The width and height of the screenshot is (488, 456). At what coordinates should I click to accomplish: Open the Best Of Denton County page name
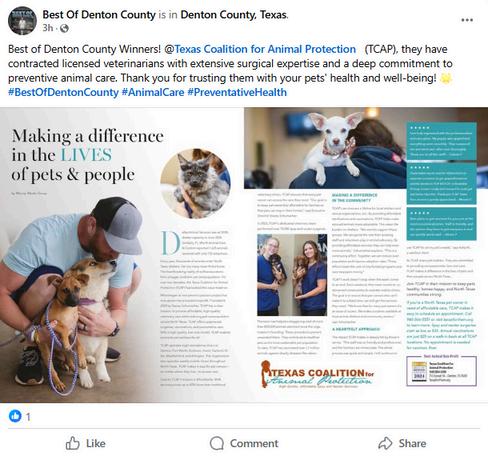(99, 15)
